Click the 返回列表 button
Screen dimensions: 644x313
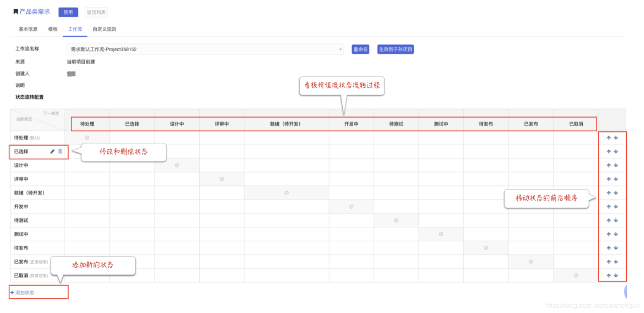[x=96, y=12]
